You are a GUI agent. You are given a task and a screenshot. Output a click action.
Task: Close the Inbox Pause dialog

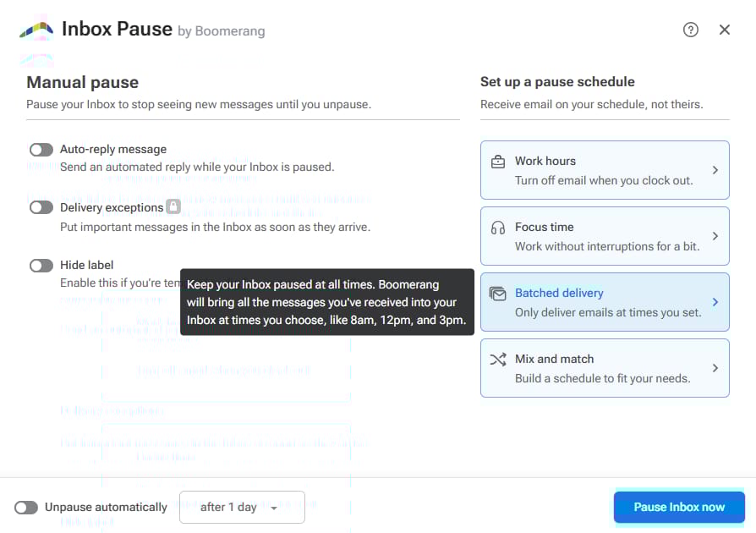725,30
